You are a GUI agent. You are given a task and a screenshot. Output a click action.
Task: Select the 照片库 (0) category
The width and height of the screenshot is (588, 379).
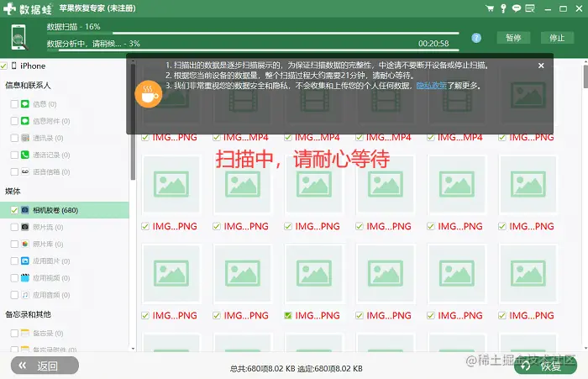(65, 244)
